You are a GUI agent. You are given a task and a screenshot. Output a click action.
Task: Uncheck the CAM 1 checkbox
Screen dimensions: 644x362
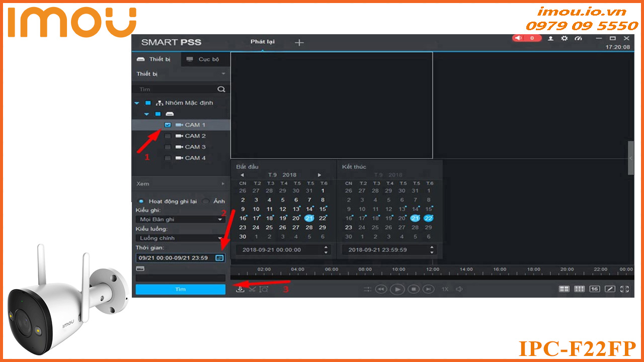pyautogui.click(x=168, y=125)
